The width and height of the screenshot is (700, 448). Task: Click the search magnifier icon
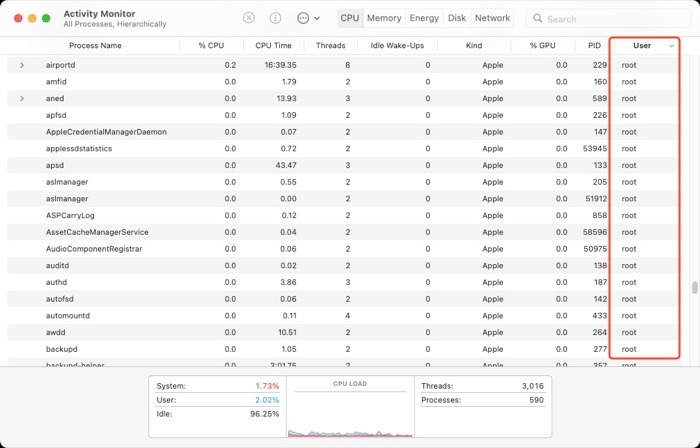[538, 19]
